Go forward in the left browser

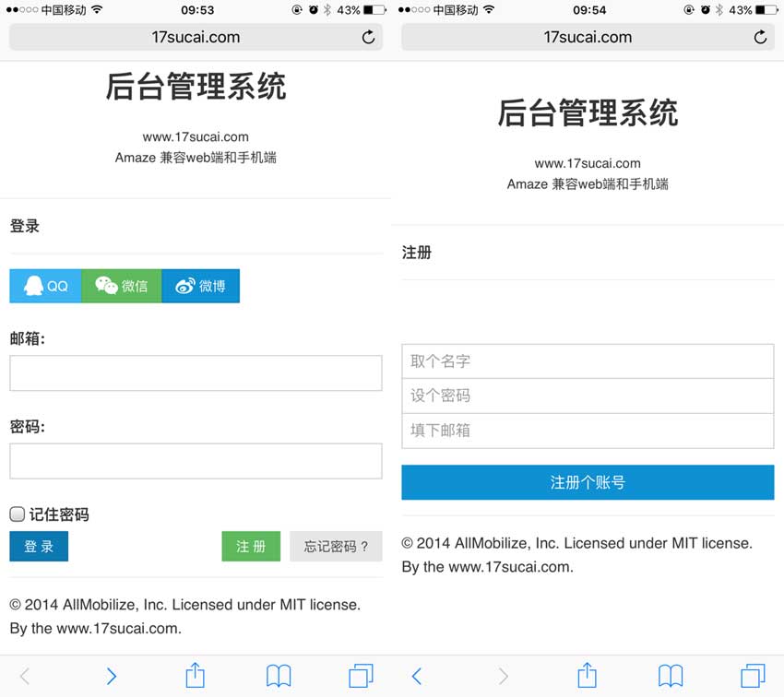[x=112, y=676]
